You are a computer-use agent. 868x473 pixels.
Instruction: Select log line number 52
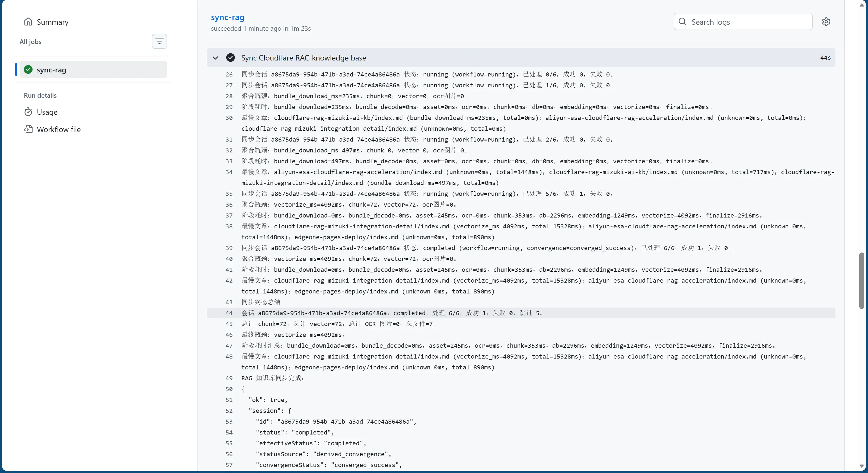(229, 411)
